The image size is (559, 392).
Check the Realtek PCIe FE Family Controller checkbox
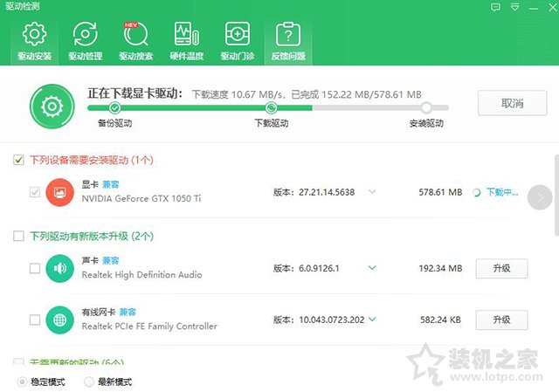(x=35, y=320)
